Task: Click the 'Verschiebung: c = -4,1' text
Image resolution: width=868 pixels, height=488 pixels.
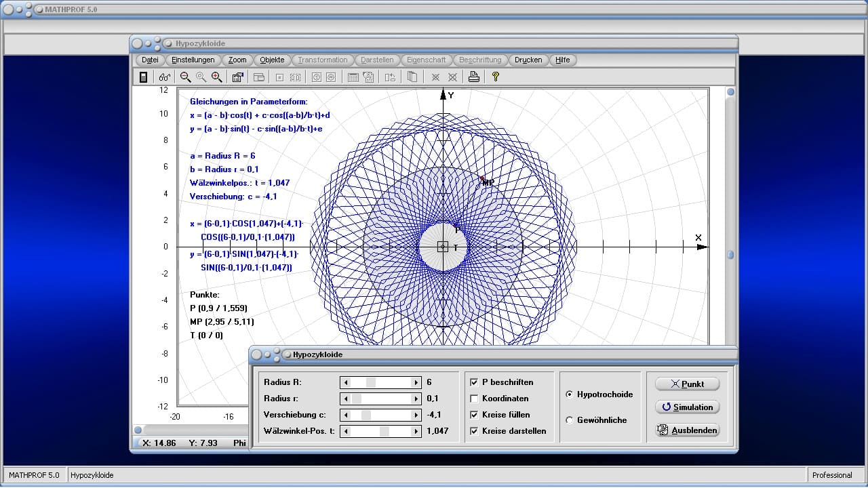Action: tap(233, 197)
